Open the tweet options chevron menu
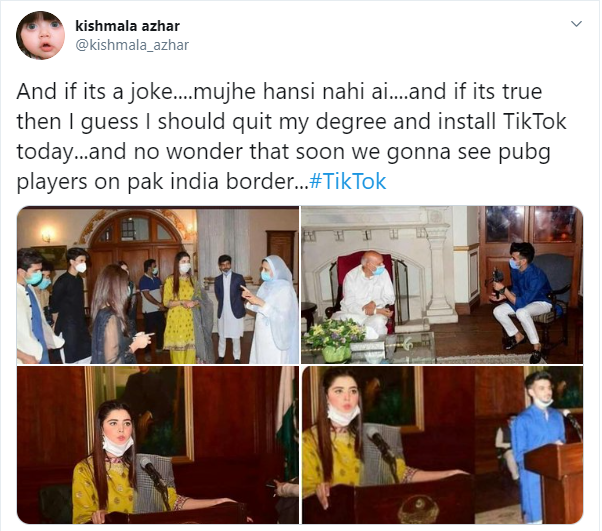 tap(576, 24)
